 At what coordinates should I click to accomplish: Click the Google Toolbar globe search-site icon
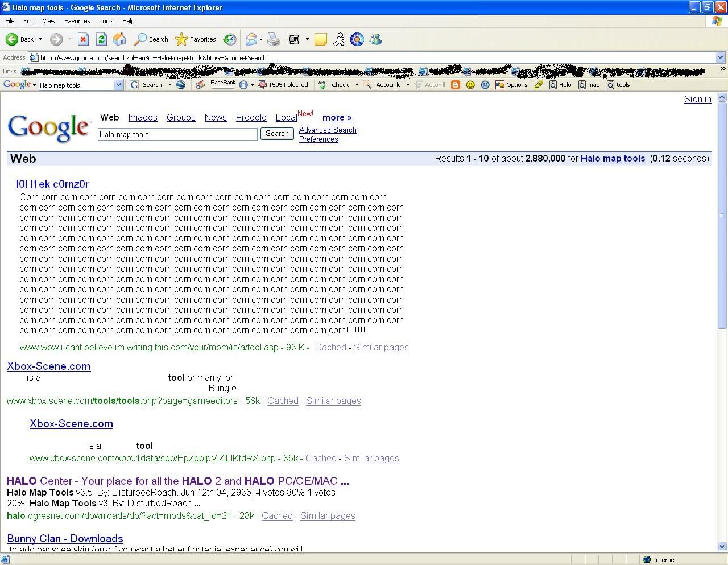(181, 85)
